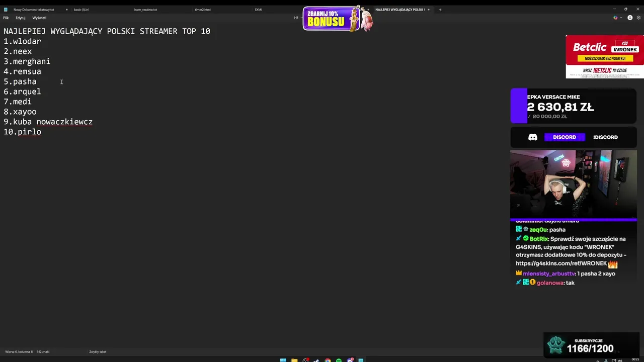
Task: Open File Explorer from the taskbar
Action: click(294, 360)
